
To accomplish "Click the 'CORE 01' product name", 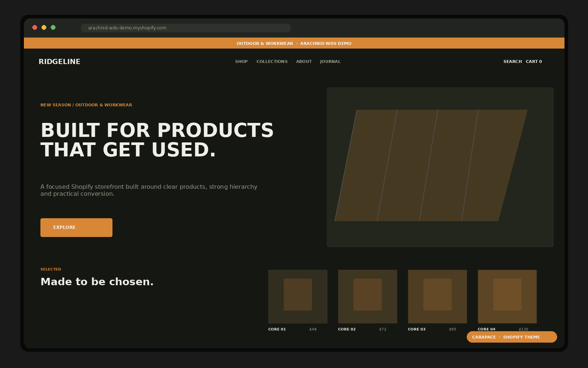I will click(277, 329).
